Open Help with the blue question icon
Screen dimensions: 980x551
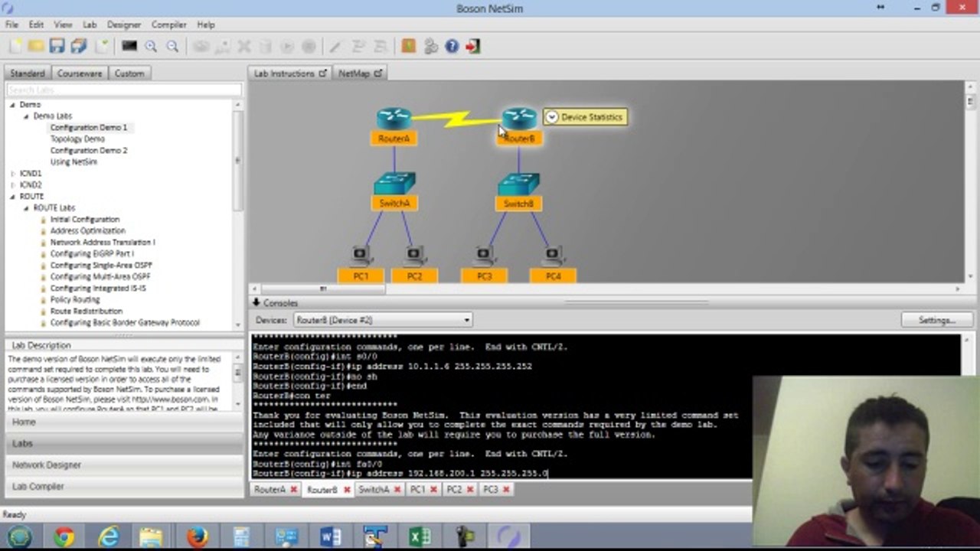click(x=452, y=47)
